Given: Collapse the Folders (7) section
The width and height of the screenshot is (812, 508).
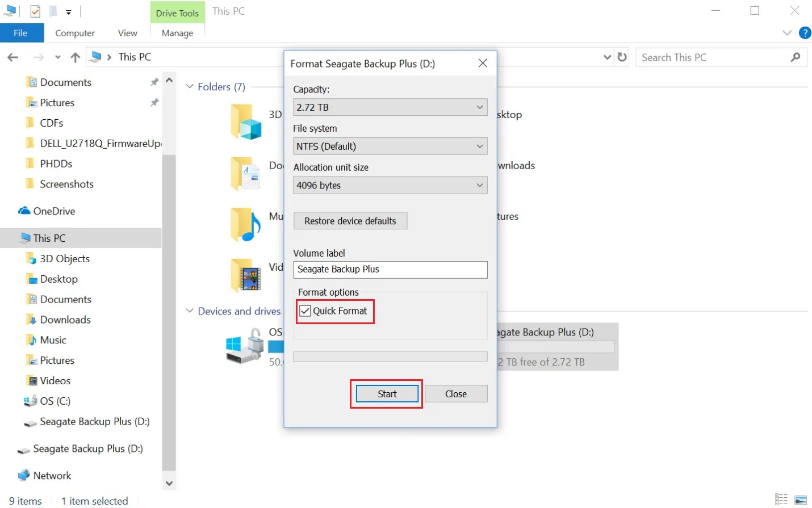Looking at the screenshot, I should click(x=190, y=87).
